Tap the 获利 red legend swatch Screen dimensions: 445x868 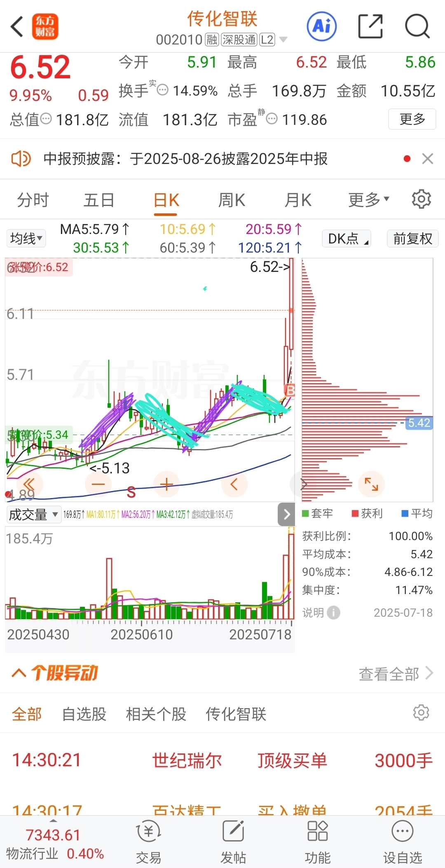[x=355, y=513]
